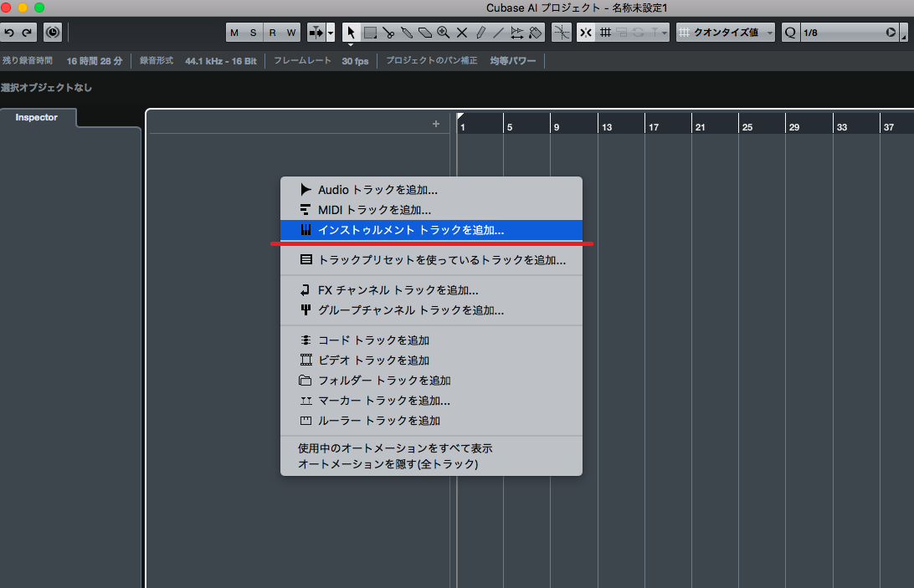Choose インストゥルメント トラックを追加 from menu
This screenshot has width=914, height=588.
tap(410, 230)
